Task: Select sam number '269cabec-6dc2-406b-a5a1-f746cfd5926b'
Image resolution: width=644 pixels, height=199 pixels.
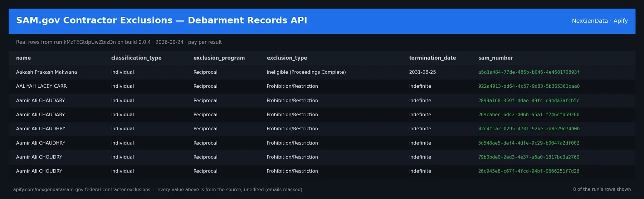Action: [x=529, y=115]
